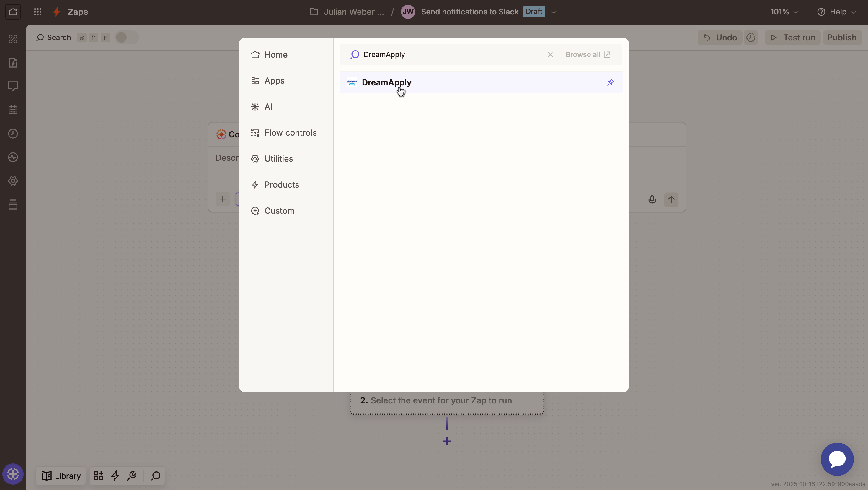Image resolution: width=868 pixels, height=490 pixels.
Task: Open the Library panel
Action: (x=61, y=476)
